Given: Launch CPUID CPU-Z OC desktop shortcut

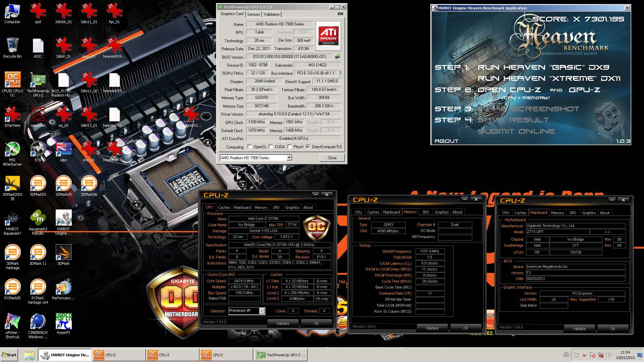Looking at the screenshot, I should tap(12, 84).
